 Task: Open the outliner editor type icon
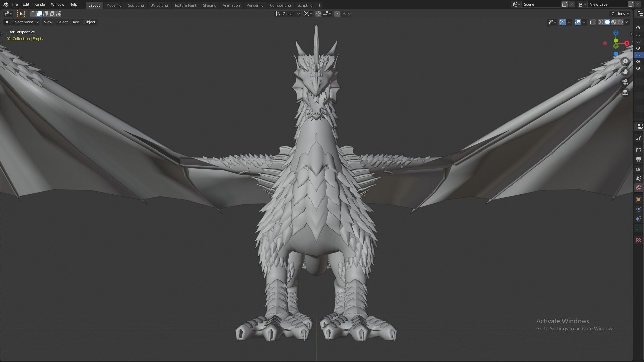point(640,14)
